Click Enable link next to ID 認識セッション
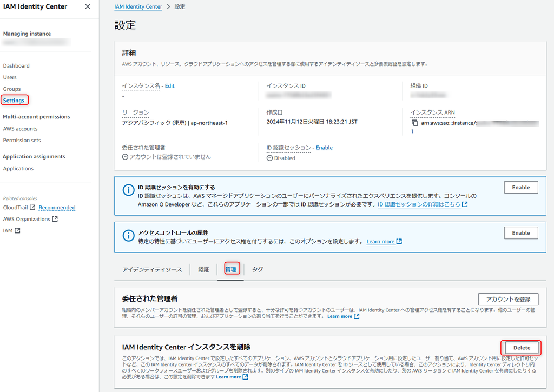Screen dimensions: 554x392 (x=324, y=148)
